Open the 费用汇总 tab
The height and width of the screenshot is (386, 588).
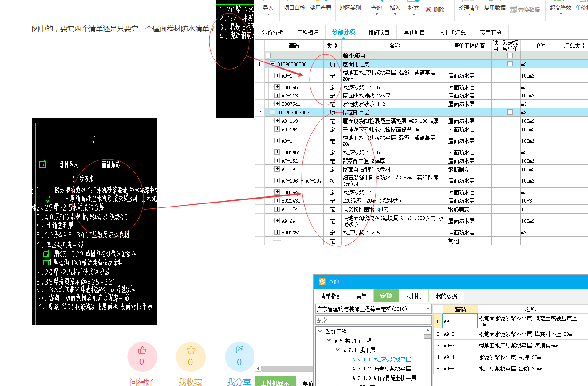pyautogui.click(x=490, y=32)
